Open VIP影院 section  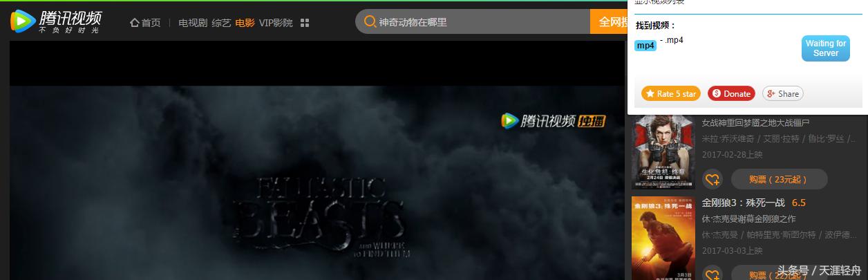click(276, 23)
